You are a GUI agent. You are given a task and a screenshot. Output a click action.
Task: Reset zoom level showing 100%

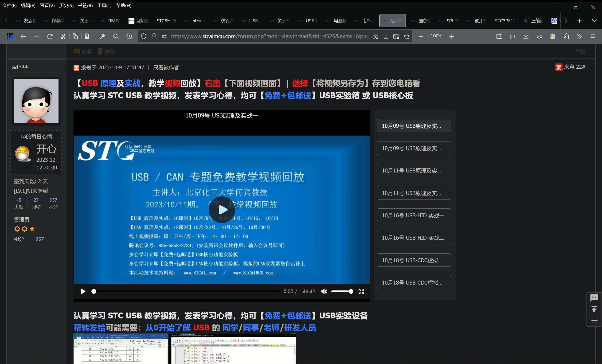point(436,36)
